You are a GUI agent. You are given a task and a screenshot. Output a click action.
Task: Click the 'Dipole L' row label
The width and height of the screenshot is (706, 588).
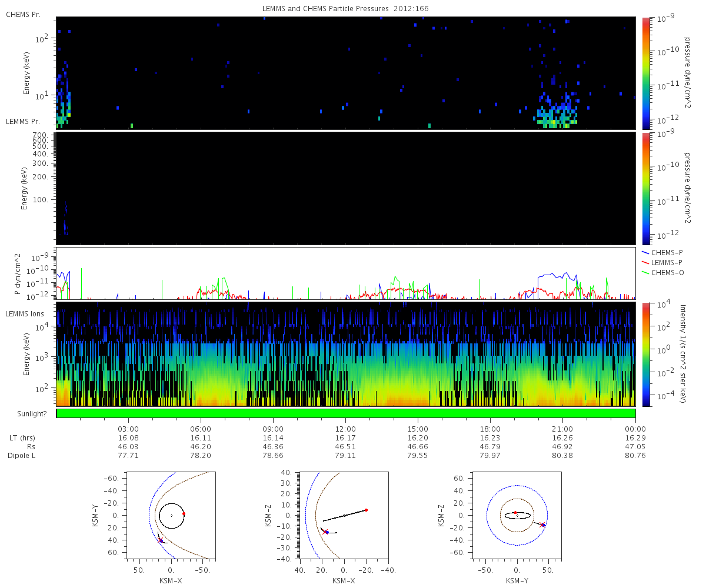[x=21, y=456]
